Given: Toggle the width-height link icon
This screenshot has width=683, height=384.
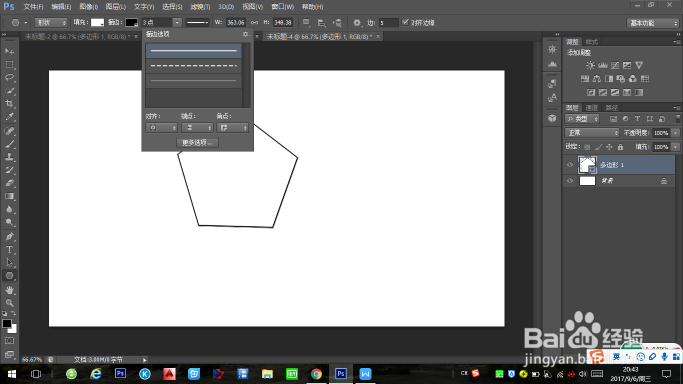Looking at the screenshot, I should (x=254, y=23).
